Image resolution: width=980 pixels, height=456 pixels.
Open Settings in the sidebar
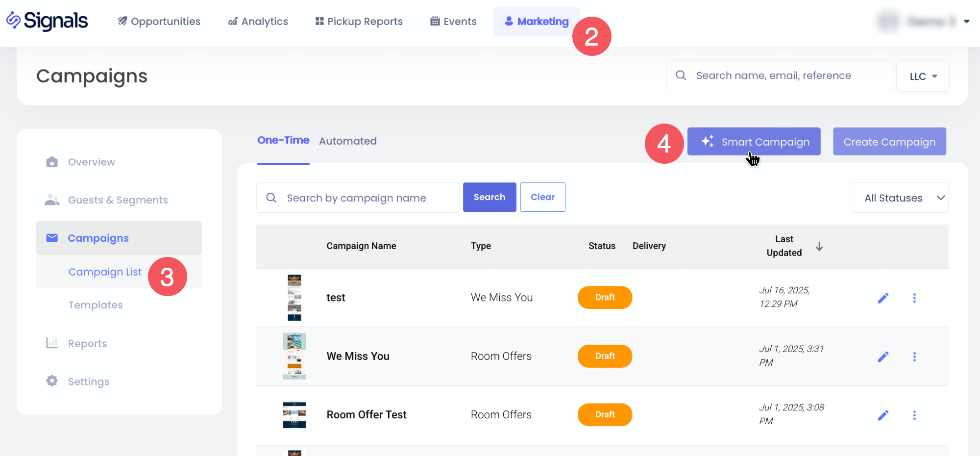click(x=88, y=381)
